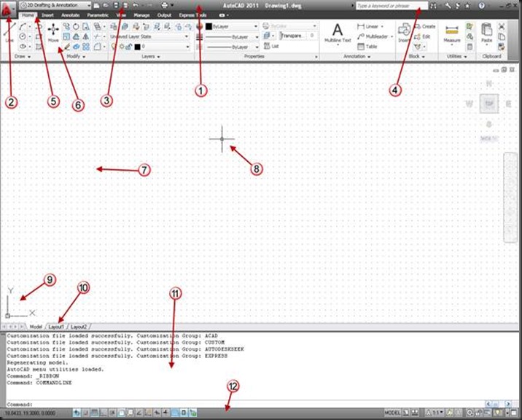The height and width of the screenshot is (420, 522).
Task: Click the block Edit button
Action: (x=422, y=36)
